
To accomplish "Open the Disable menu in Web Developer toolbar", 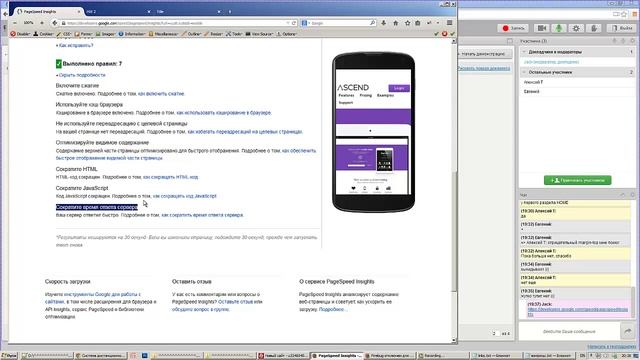I will click(x=20, y=34).
